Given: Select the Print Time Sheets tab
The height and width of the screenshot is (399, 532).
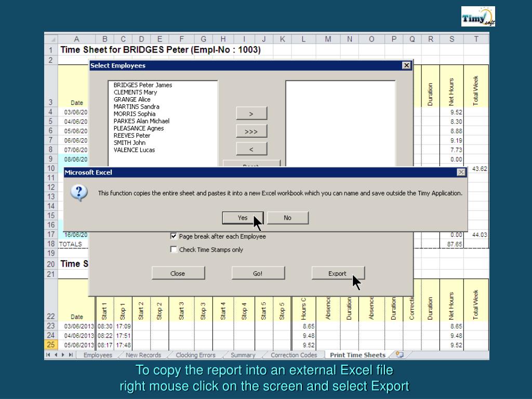Looking at the screenshot, I should [357, 355].
